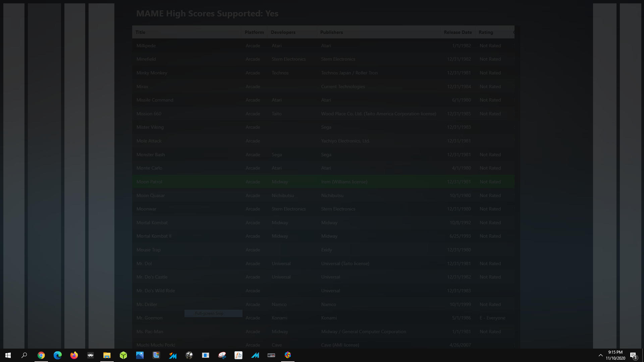This screenshot has width=644, height=362.
Task: Open the blue window-layout taskbar app
Action: click(206, 355)
